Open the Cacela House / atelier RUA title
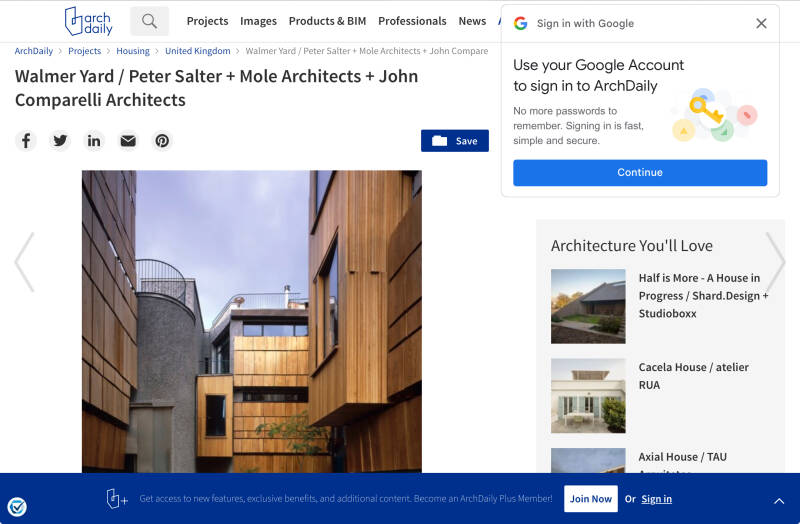The image size is (800, 524). 694,376
